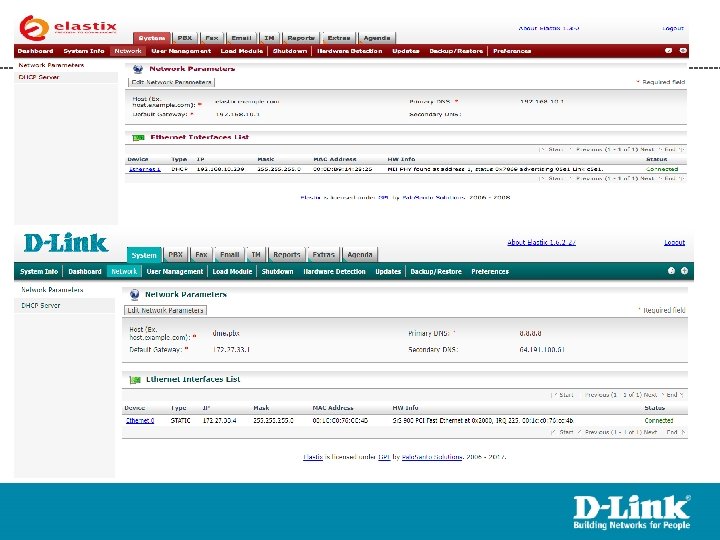This screenshot has width=720, height=540.
Task: Open User Management in the teal menu bar
Action: tap(174, 271)
